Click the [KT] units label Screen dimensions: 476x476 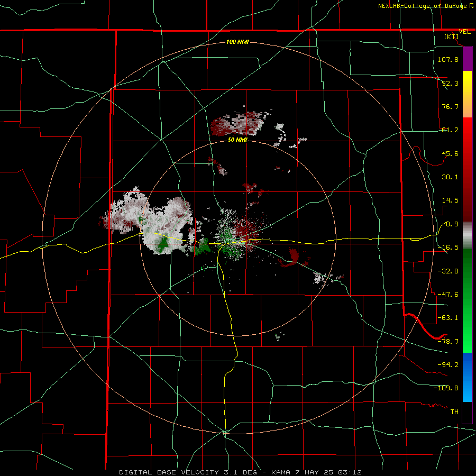tap(452, 36)
